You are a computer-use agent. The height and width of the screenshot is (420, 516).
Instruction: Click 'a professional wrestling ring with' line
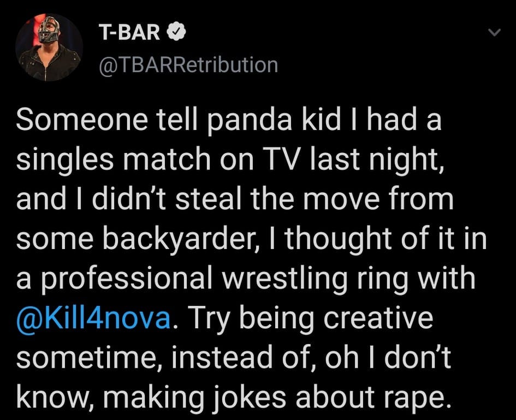pos(246,279)
